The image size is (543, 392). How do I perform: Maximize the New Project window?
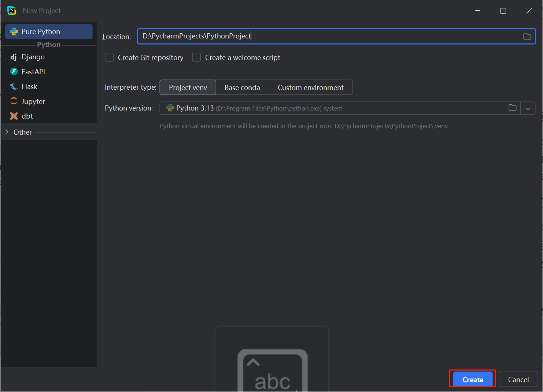coord(503,11)
